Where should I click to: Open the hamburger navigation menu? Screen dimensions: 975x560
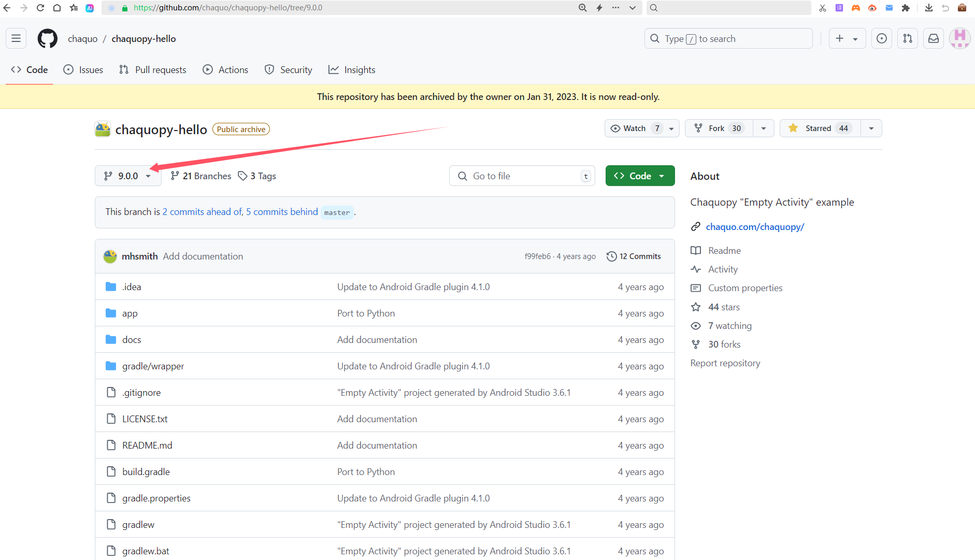tap(15, 38)
